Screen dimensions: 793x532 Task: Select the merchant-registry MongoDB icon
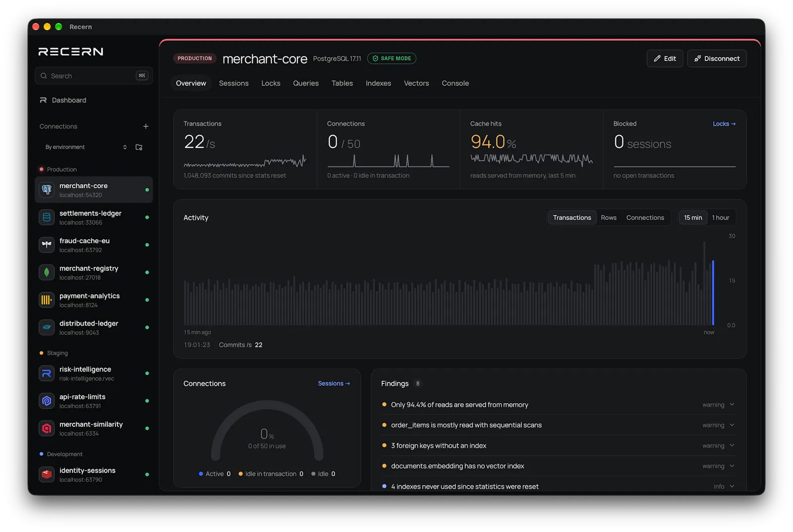(47, 272)
